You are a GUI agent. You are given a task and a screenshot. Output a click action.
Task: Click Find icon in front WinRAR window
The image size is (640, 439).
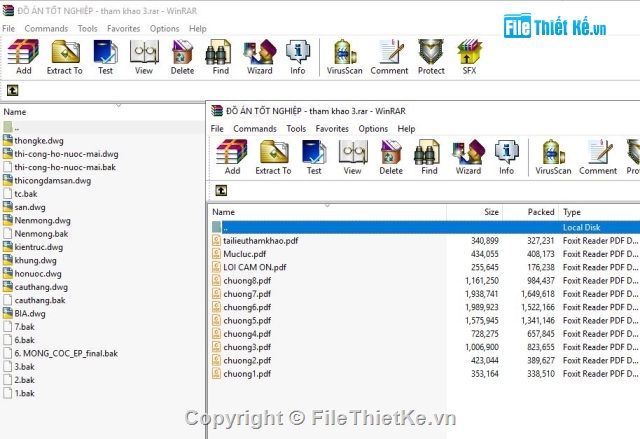(x=429, y=157)
